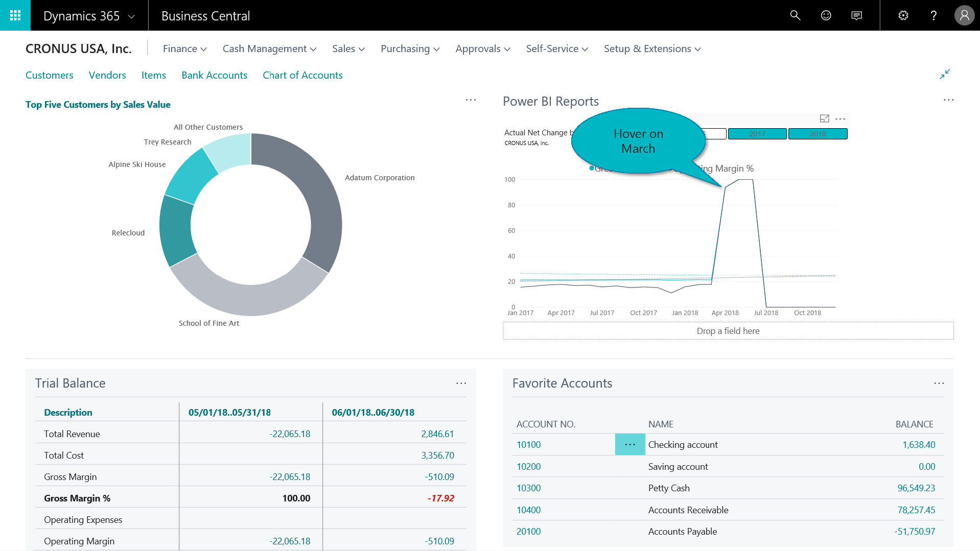Open the feedback smiley icon
The height and width of the screenshot is (551, 980).
click(826, 15)
